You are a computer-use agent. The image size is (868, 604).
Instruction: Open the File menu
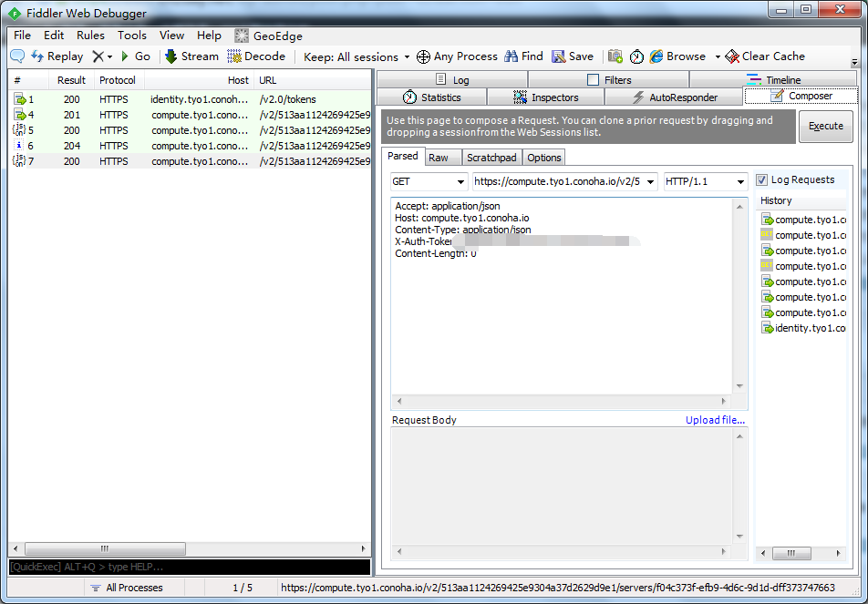[x=22, y=36]
